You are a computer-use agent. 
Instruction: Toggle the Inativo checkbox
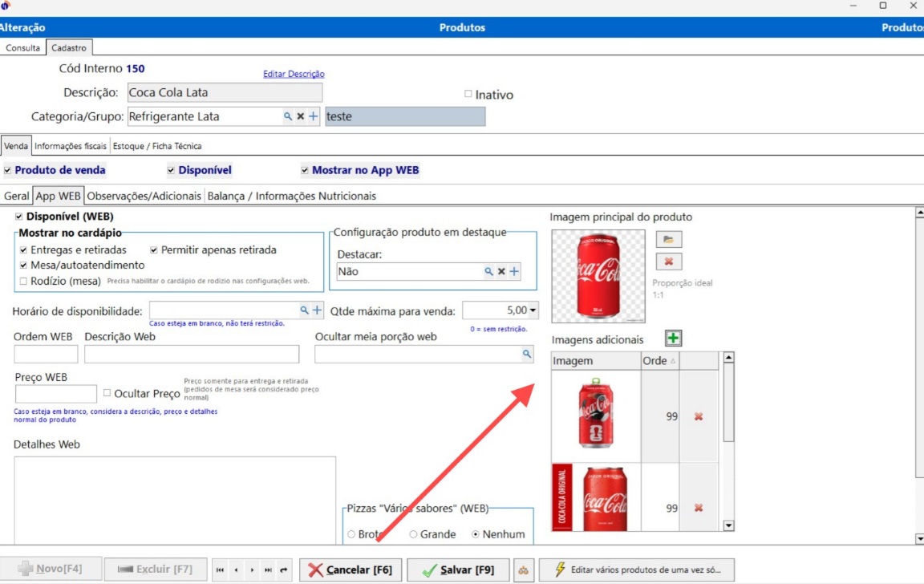(x=468, y=94)
